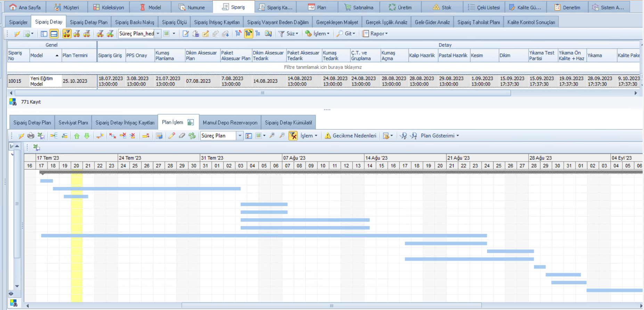Click the Excel export icon next to the print icon
644x310 pixels.
point(41,136)
